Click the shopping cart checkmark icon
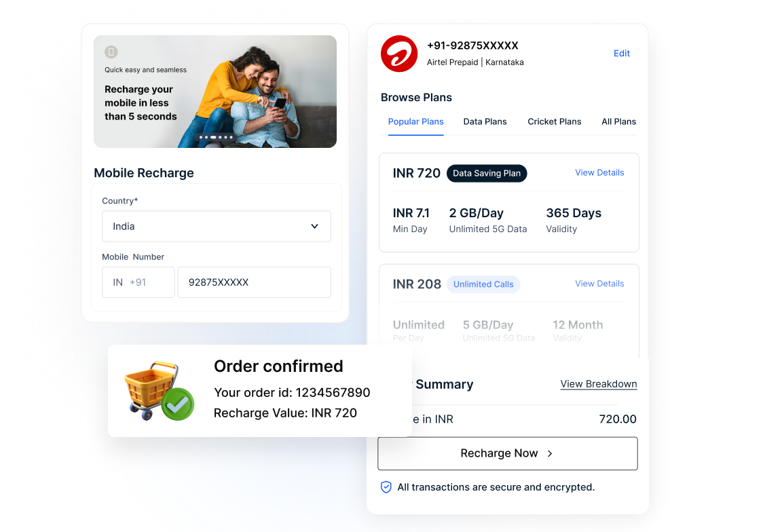Image resolution: width=763 pixels, height=532 pixels. [x=159, y=392]
